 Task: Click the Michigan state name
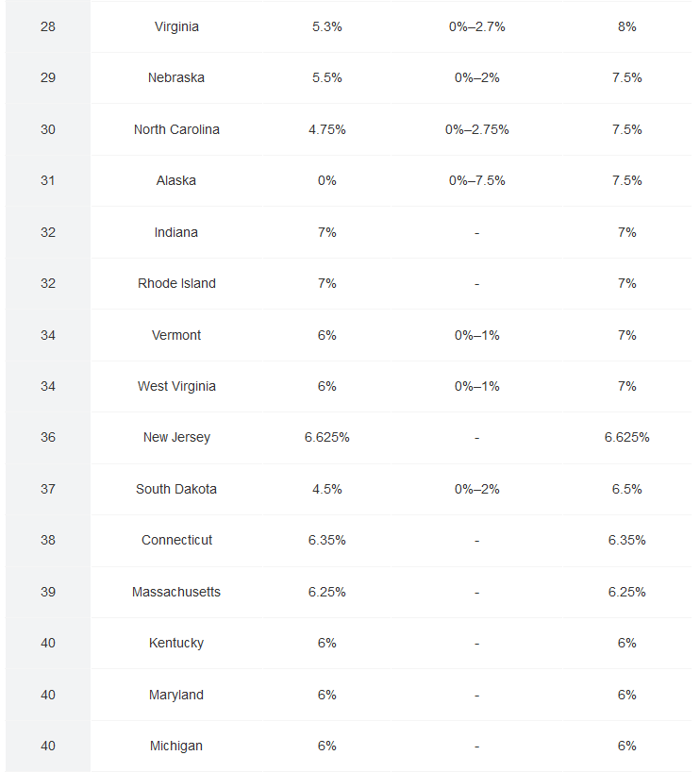coord(176,746)
